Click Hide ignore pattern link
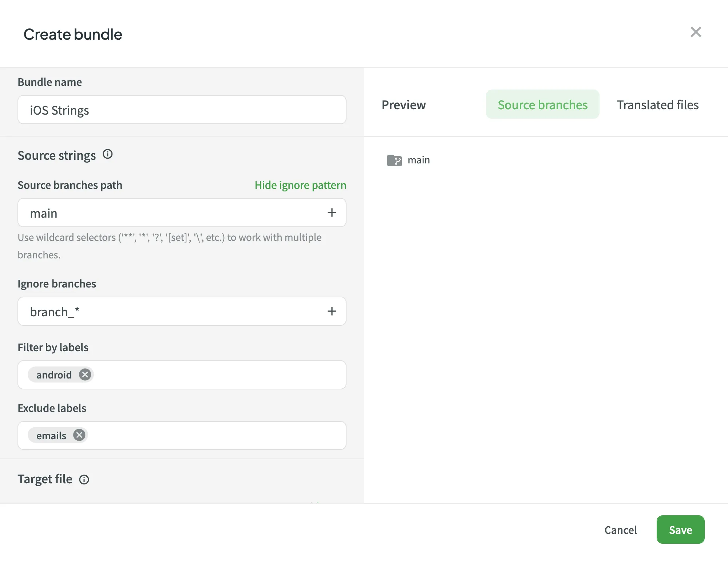 [300, 184]
